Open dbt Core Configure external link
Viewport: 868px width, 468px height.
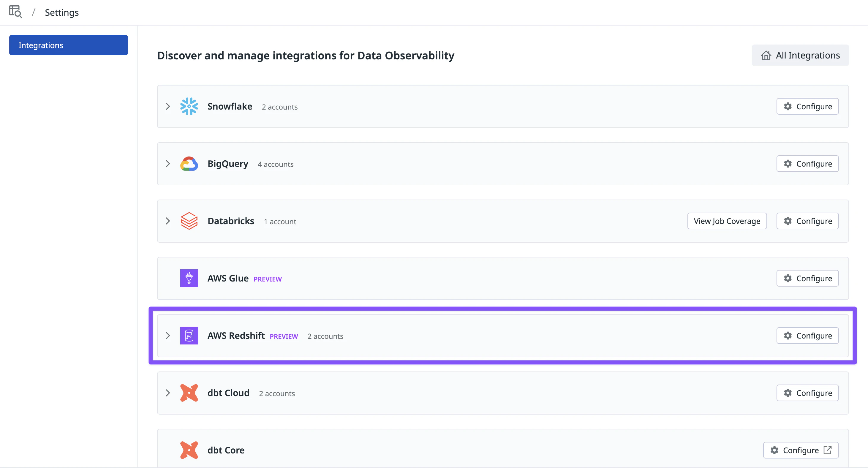coord(801,450)
